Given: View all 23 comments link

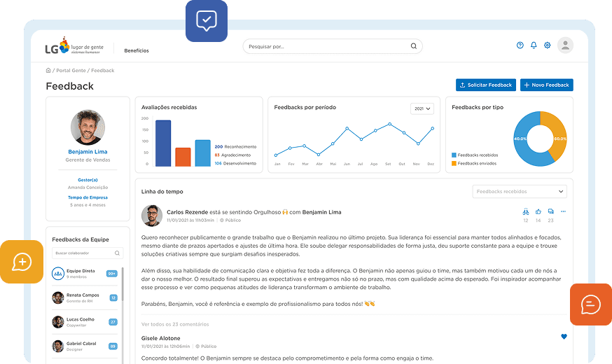Looking at the screenshot, I should click(x=175, y=324).
